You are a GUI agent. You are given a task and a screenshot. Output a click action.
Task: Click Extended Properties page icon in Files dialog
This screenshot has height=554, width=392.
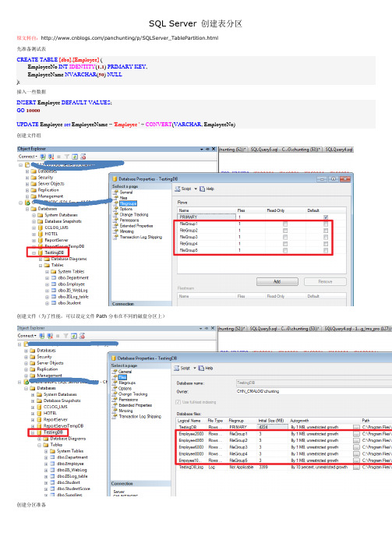click(x=115, y=405)
